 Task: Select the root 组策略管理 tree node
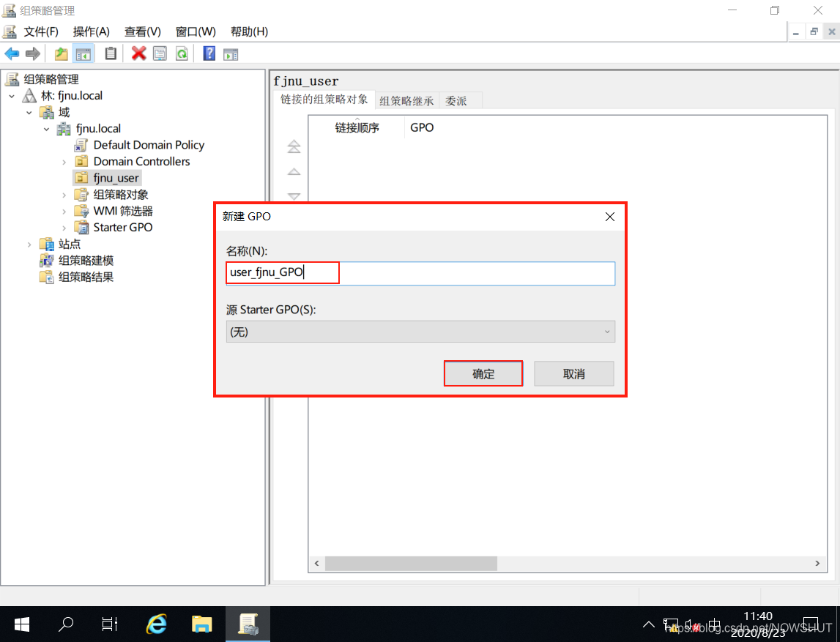(x=51, y=80)
